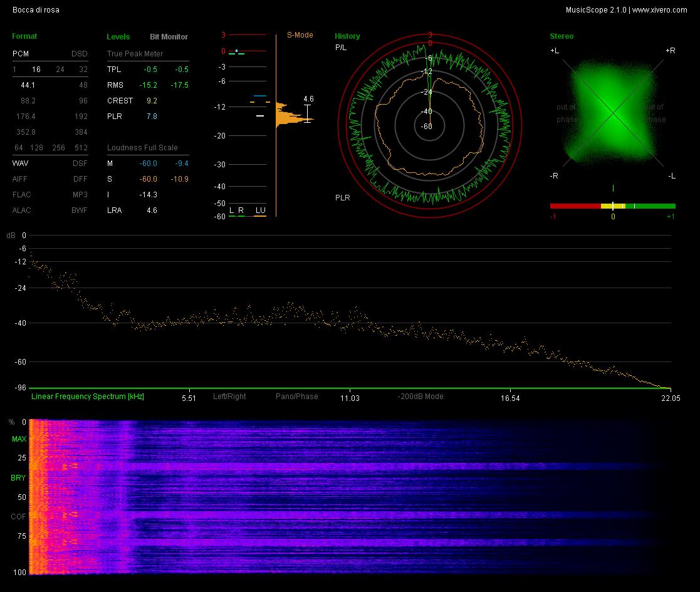Viewport: 700px width, 592px height.
Task: Select the BRY spectrogram color scheme
Action: tap(18, 478)
